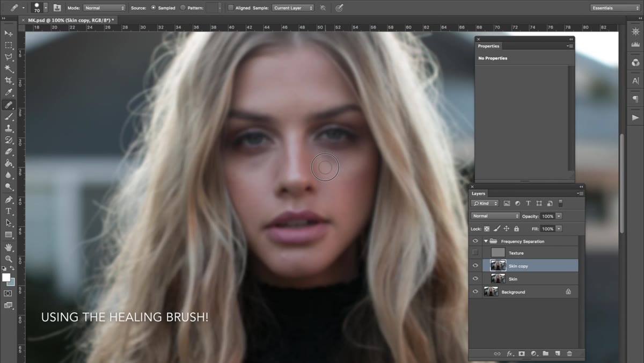
Task: Select the Paint Bucket tool
Action: [9, 163]
